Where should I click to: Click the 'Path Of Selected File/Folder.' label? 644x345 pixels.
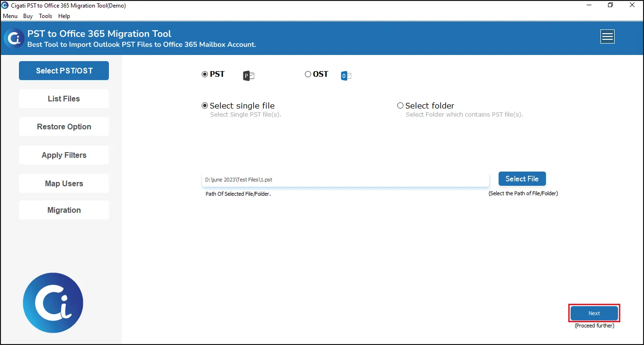click(x=238, y=194)
